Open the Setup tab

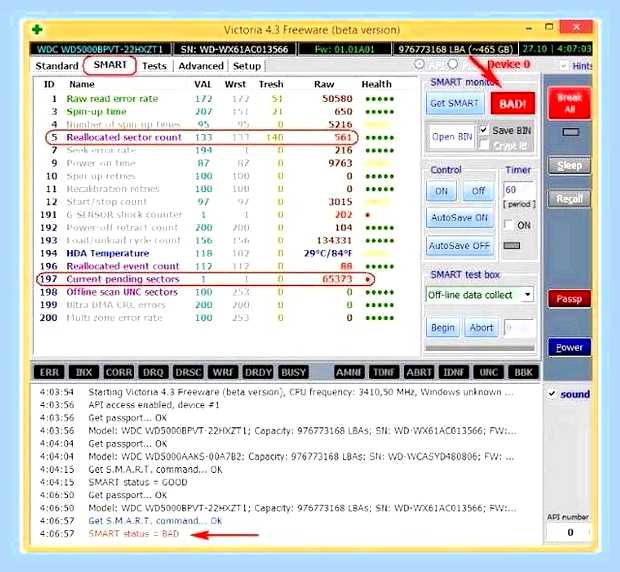(x=247, y=66)
